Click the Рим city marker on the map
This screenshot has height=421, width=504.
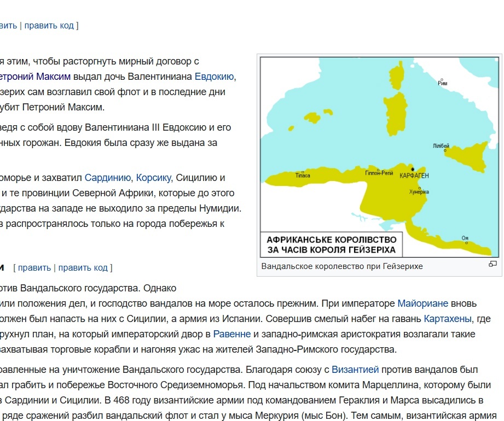coord(442,79)
